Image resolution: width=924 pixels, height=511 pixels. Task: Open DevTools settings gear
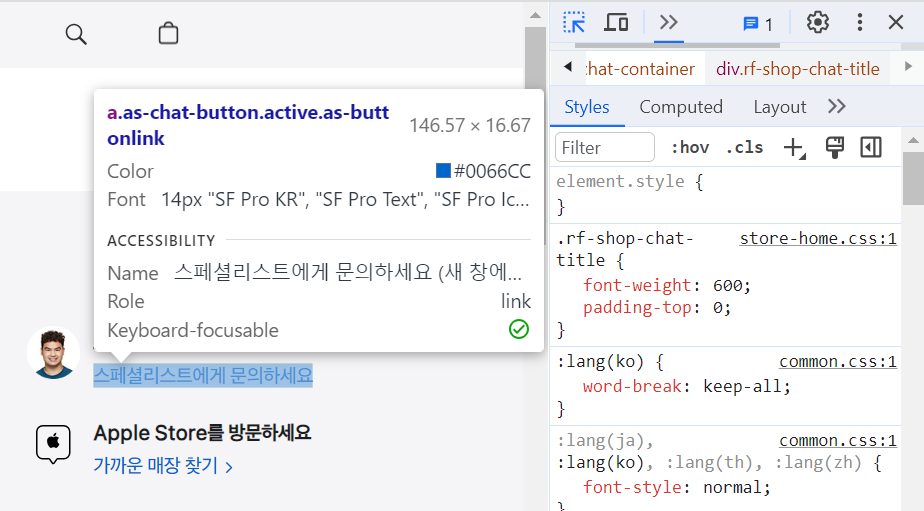(818, 23)
